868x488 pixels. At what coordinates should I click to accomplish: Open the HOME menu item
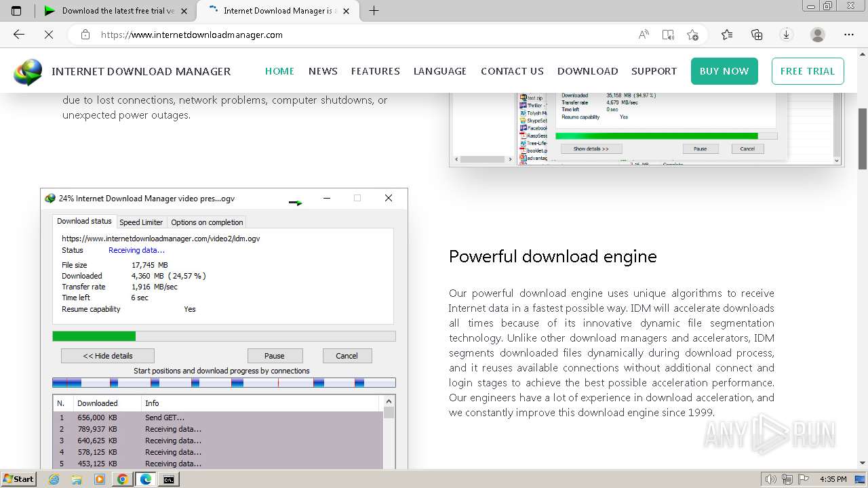click(279, 71)
